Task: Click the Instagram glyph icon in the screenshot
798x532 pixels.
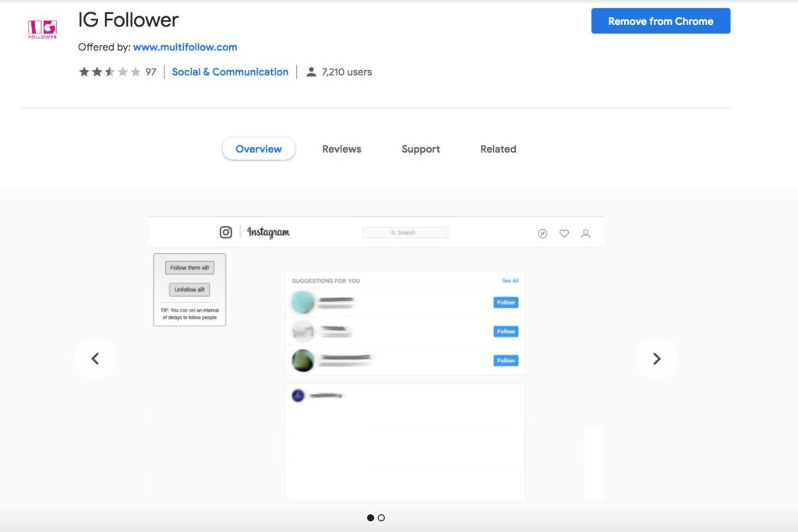Action: 225,231
